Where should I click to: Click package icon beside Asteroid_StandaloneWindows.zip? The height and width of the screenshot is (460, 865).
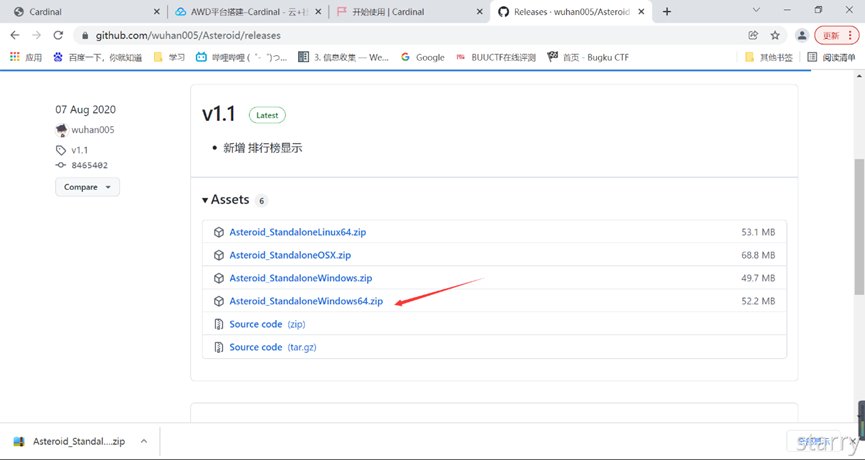[219, 278]
